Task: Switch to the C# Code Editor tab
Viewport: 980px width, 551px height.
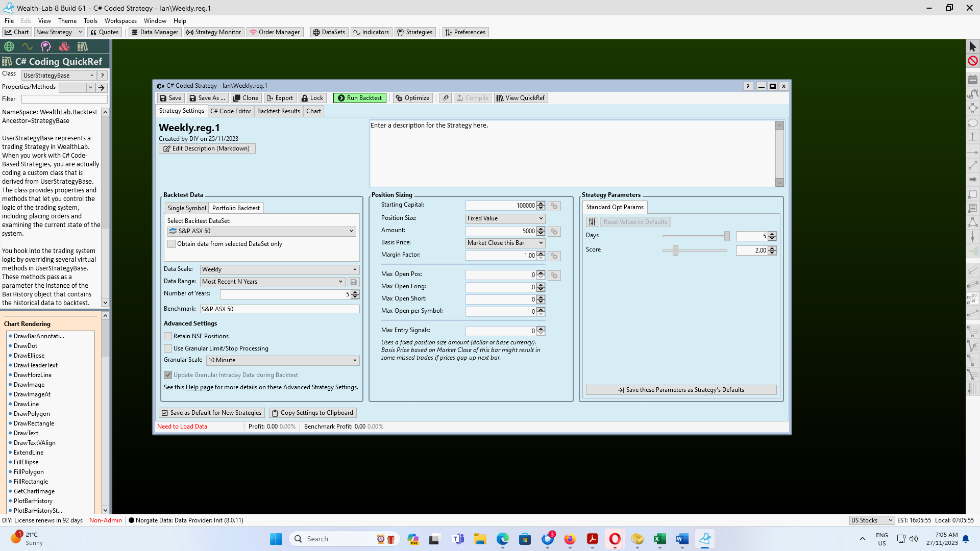Action: click(230, 111)
